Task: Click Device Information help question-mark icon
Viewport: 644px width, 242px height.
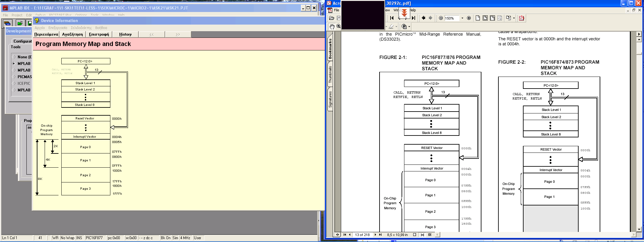Action: tap(37, 20)
